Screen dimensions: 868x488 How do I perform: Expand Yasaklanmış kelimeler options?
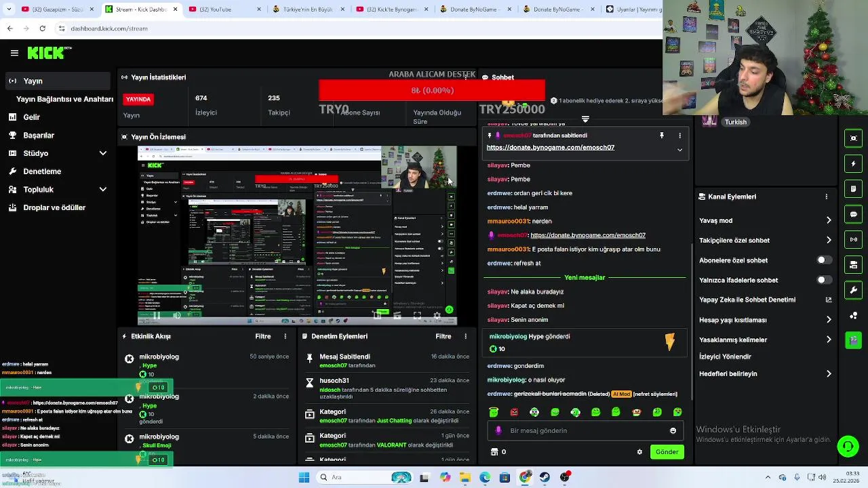[829, 340]
